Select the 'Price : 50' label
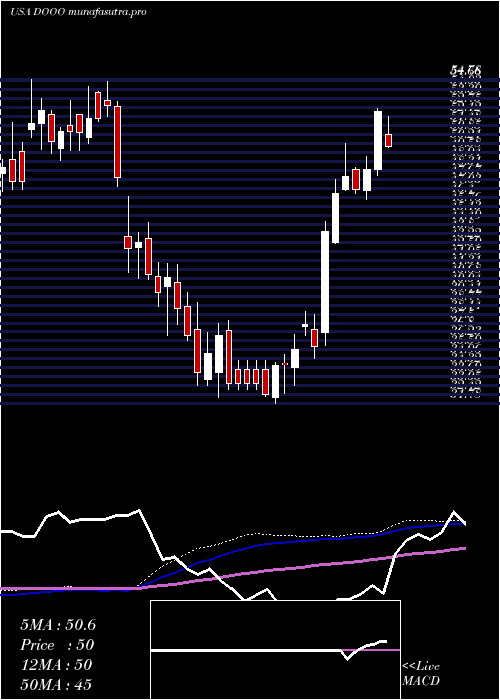 click(57, 645)
